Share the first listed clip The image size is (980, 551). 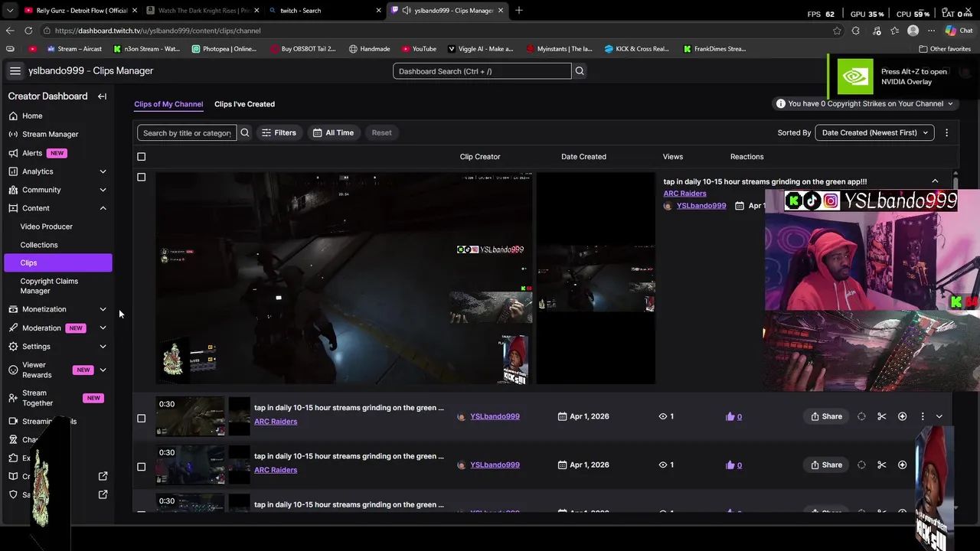pos(827,416)
